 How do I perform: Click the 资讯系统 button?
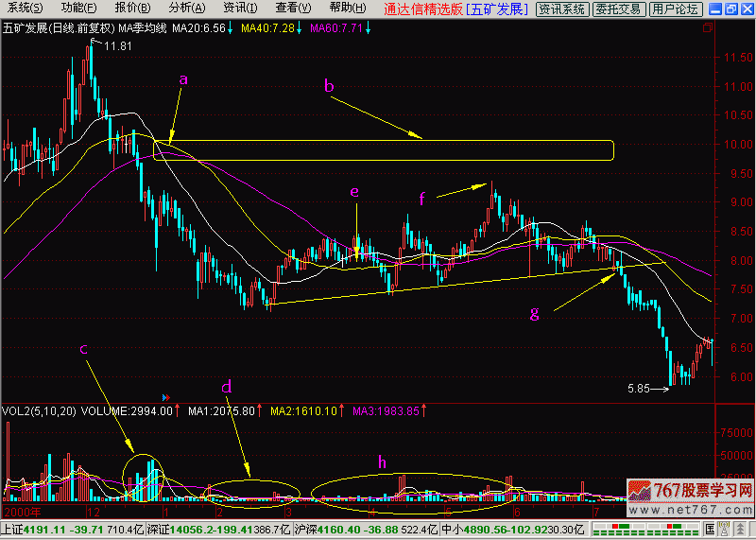coord(561,9)
